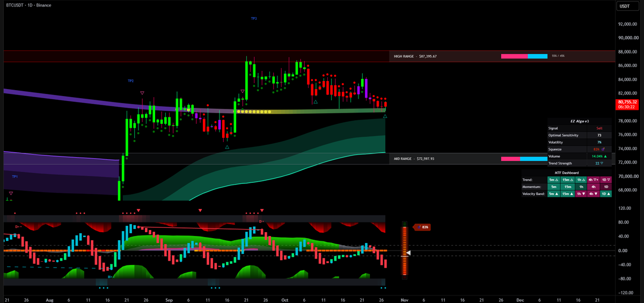Click the vertical orange squeeze gauge
This screenshot has height=303, width=644.
tap(405, 249)
